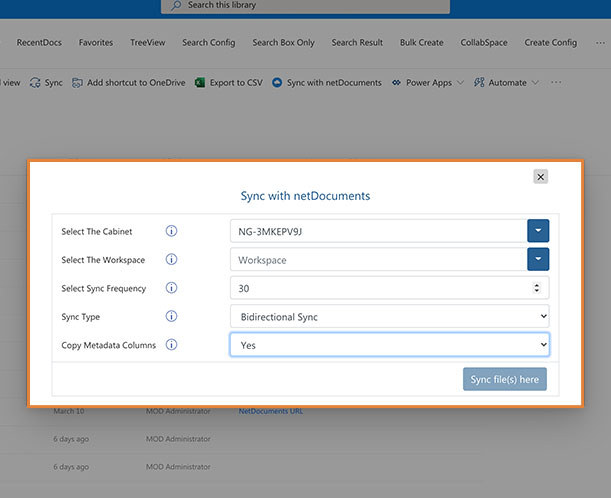Open the Favorites tab
This screenshot has height=498, width=611.
click(x=96, y=42)
